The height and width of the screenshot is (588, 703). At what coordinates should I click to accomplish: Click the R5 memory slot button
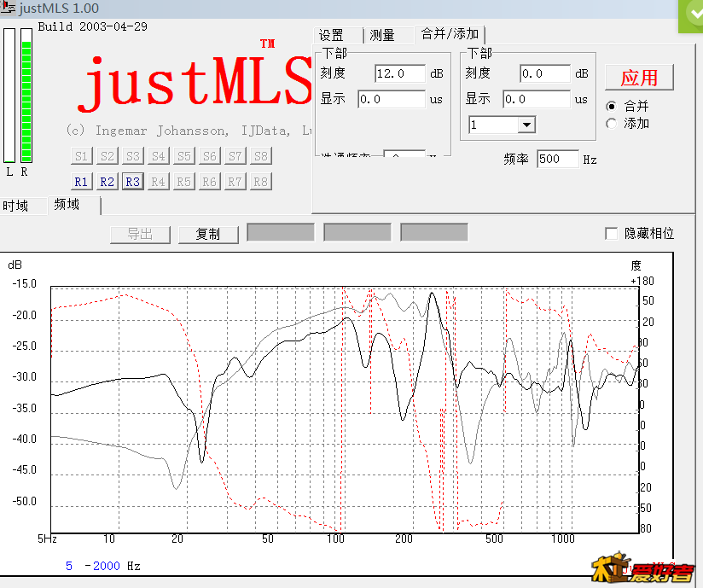pyautogui.click(x=183, y=182)
